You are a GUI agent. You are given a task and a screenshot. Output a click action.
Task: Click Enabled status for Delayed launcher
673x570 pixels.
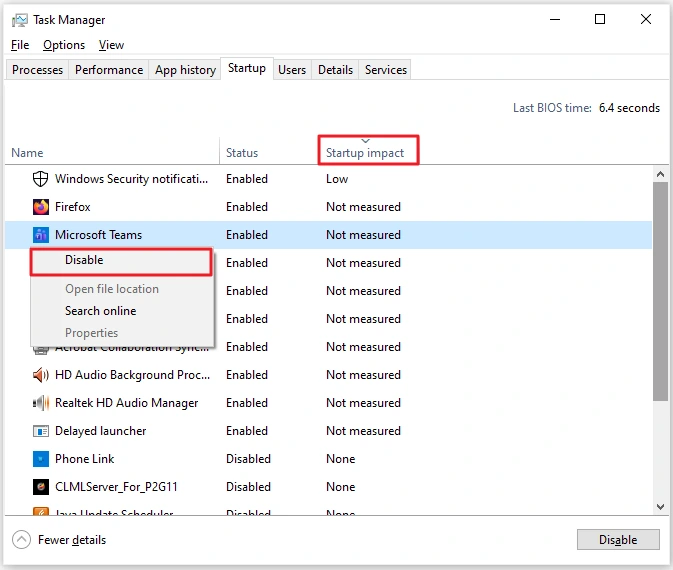pyautogui.click(x=247, y=431)
